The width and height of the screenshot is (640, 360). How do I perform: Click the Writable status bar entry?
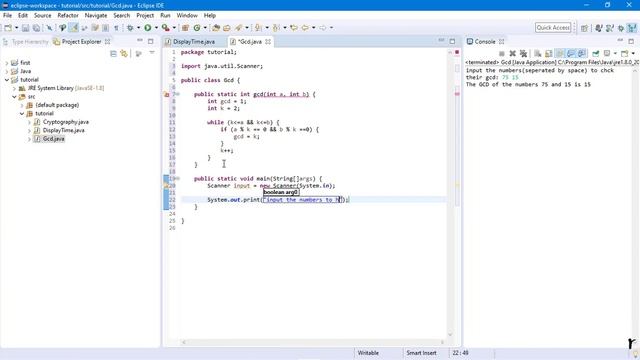368,353
